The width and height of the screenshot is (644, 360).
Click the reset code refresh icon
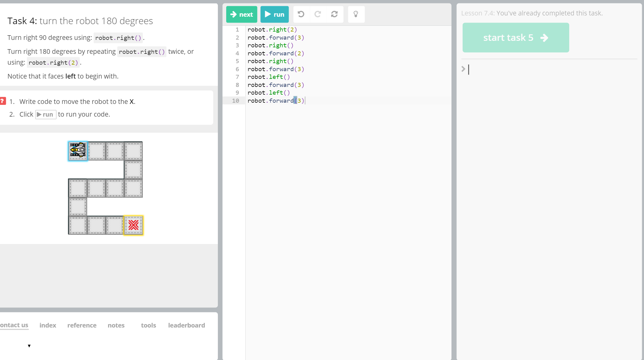tap(334, 14)
